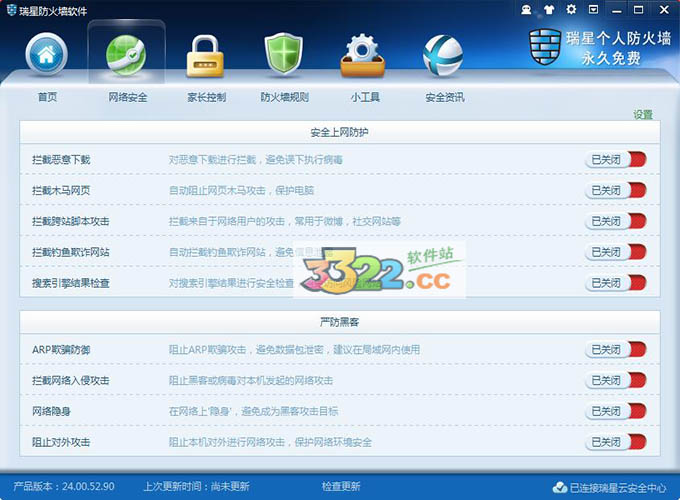Toggle 阻止对外攻击 switch
The image size is (680, 500).
[616, 442]
